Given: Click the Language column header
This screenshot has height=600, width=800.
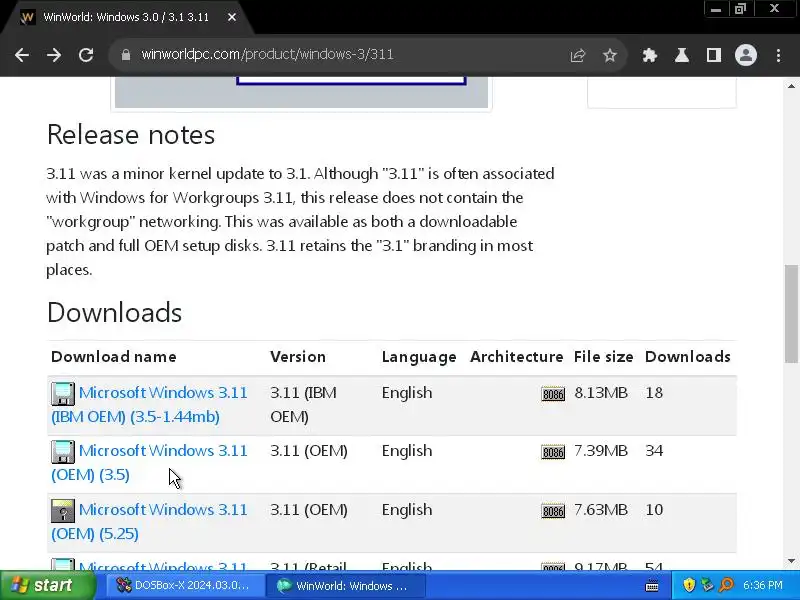Looking at the screenshot, I should tap(419, 357).
